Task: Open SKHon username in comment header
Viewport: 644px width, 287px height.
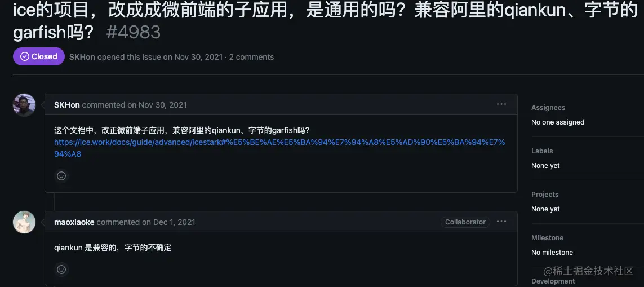Action: coord(67,105)
